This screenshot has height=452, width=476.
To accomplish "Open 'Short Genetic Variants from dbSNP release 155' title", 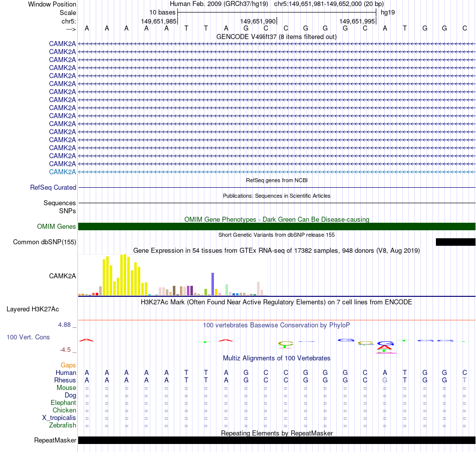I will [277, 235].
